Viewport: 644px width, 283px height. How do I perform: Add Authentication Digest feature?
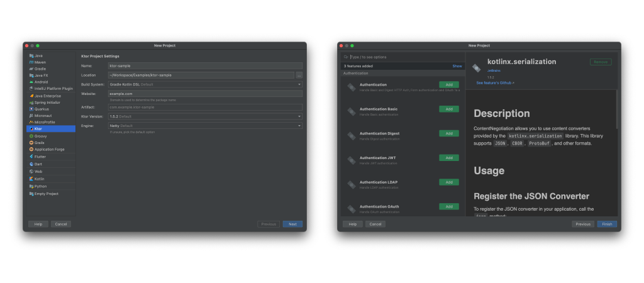pos(449,133)
